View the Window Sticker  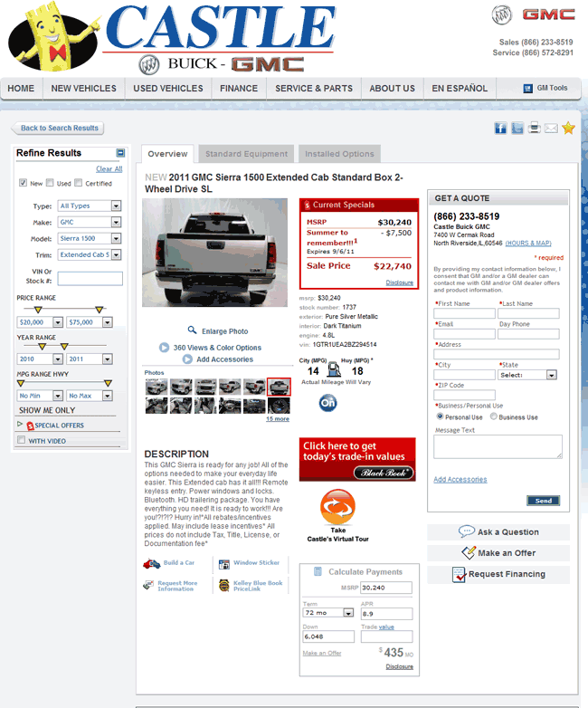[249, 563]
